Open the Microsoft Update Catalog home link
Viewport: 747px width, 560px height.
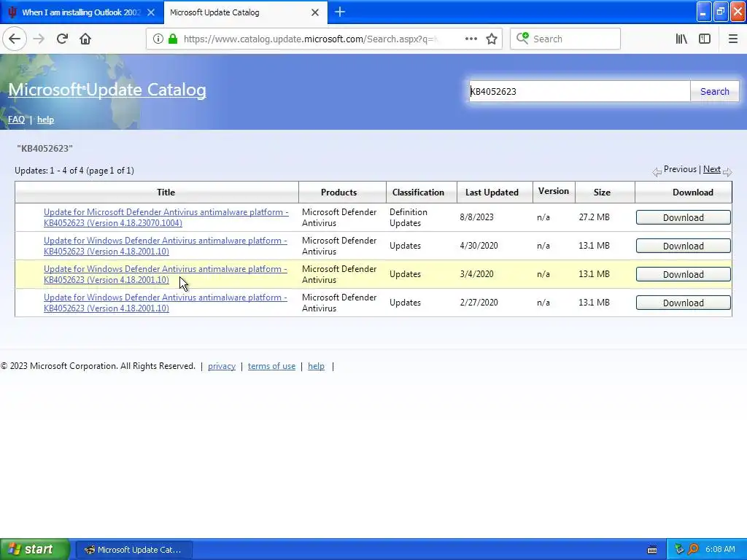(107, 90)
